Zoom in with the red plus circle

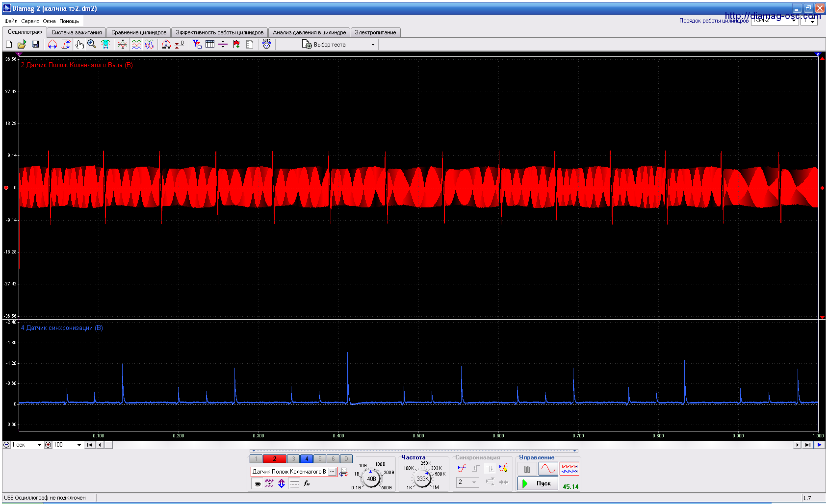[x=48, y=445]
